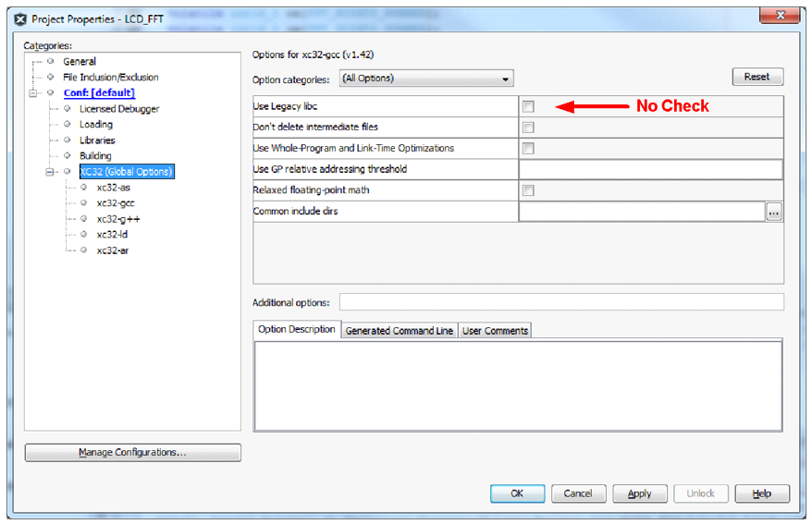This screenshot has width=812, height=524.
Task: Click the Cancel button
Action: pos(578,494)
